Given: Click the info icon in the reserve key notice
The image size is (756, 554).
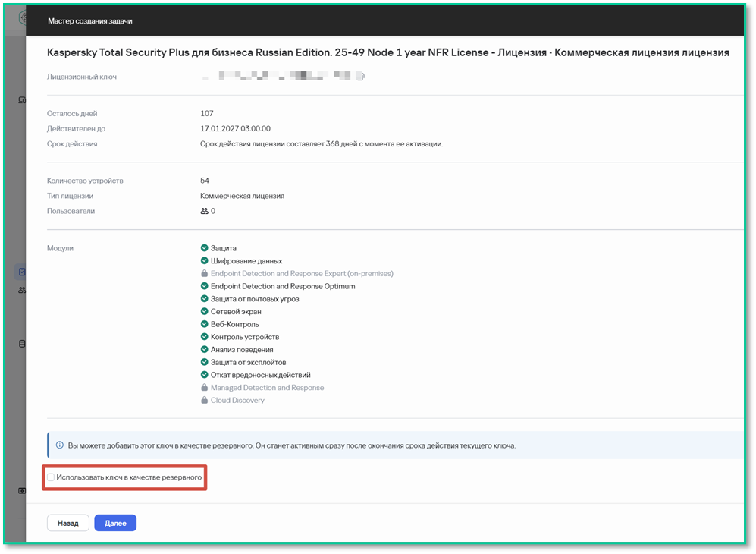Looking at the screenshot, I should pyautogui.click(x=60, y=445).
